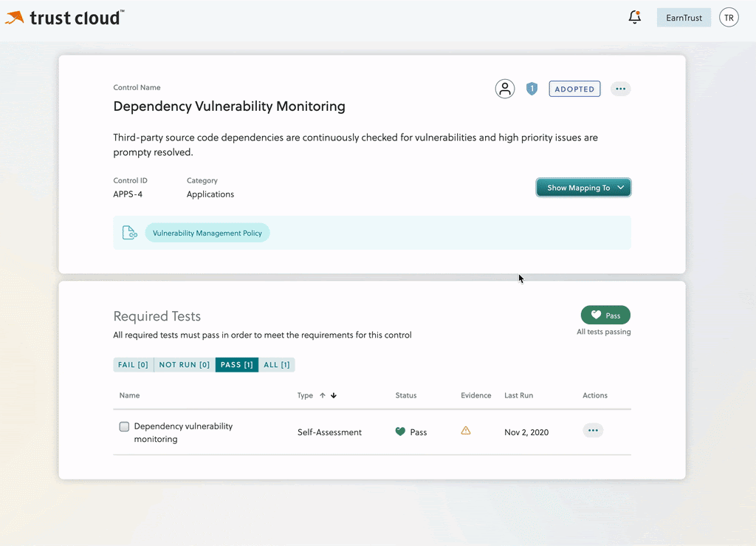
Task: Click the Self-Assessment type cell
Action: pyautogui.click(x=329, y=432)
